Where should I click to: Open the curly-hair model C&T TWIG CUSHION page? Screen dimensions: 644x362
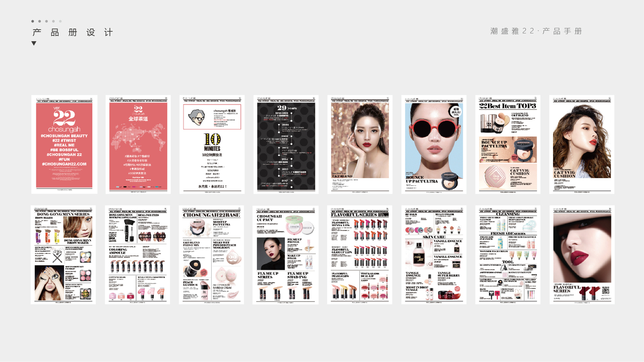pos(582,144)
